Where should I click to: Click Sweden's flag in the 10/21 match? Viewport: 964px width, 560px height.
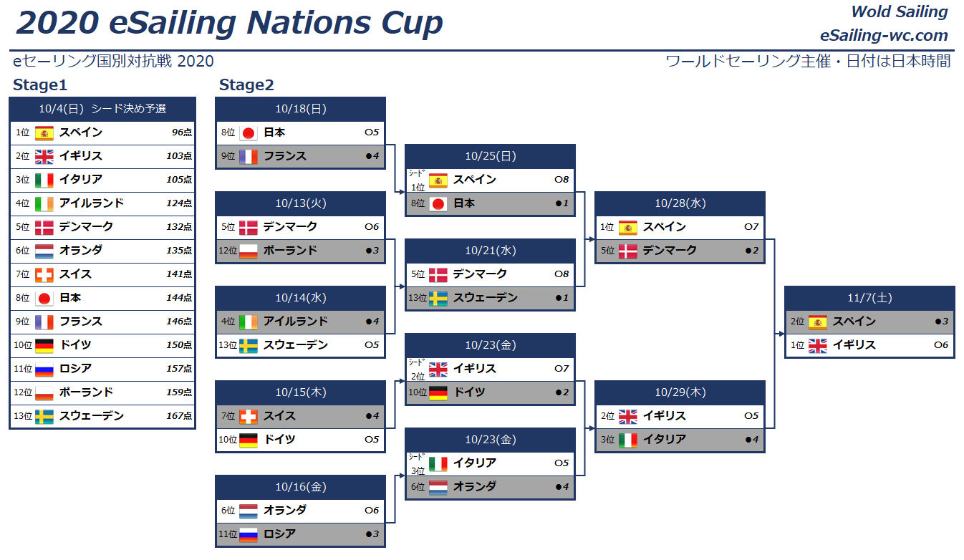click(438, 298)
